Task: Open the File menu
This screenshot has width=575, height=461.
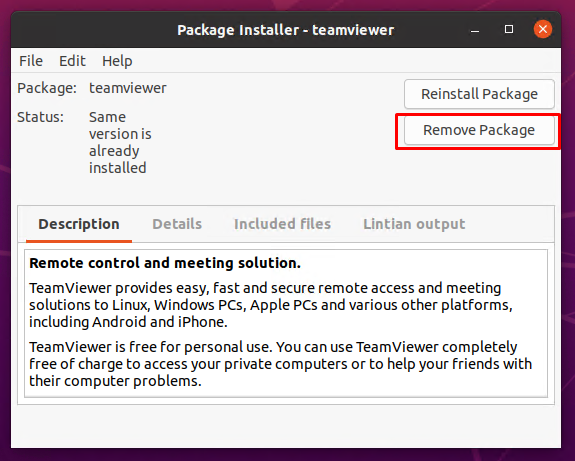Action: [x=31, y=61]
